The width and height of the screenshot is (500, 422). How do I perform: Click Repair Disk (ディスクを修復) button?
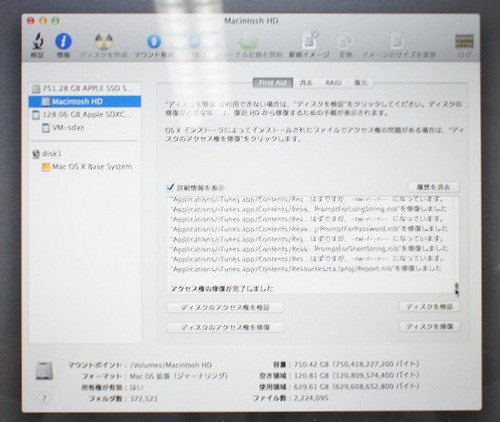(429, 326)
